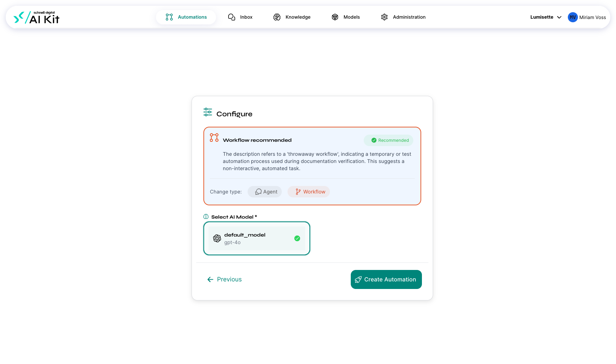Go to the Knowledge tab

click(x=292, y=17)
